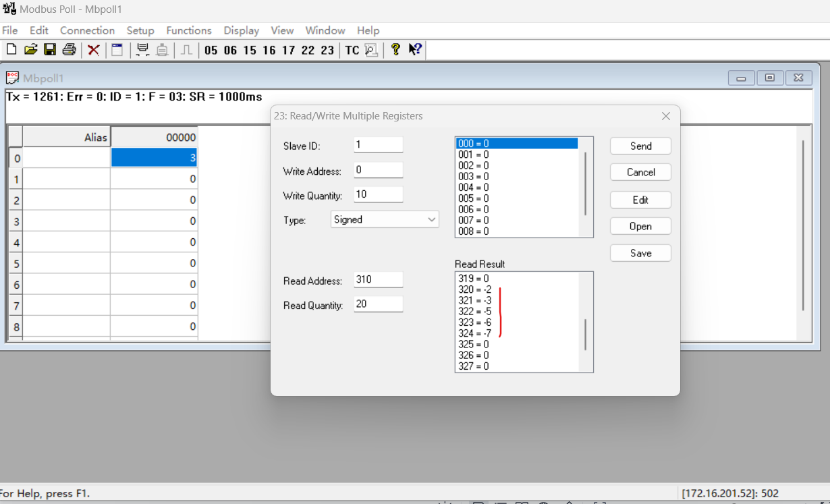830x504 pixels.
Task: Click the yellow question mark help icon
Action: tap(395, 49)
